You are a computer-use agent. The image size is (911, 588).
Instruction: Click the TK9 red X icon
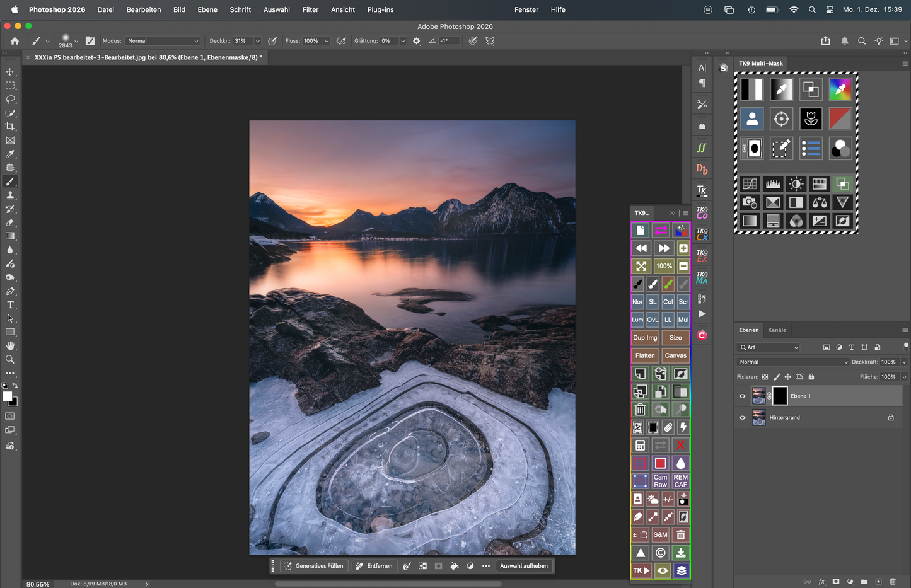coord(680,445)
